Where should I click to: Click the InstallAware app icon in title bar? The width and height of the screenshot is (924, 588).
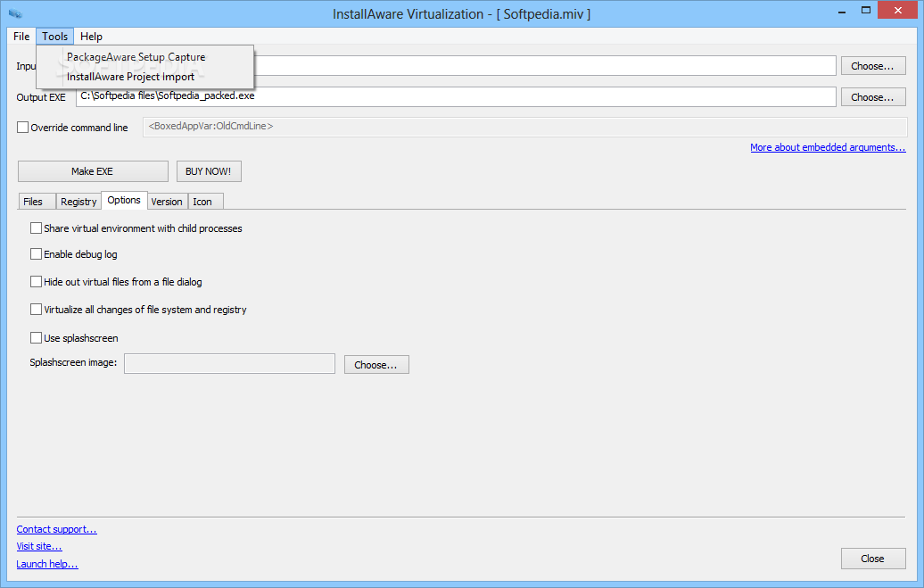tap(15, 13)
